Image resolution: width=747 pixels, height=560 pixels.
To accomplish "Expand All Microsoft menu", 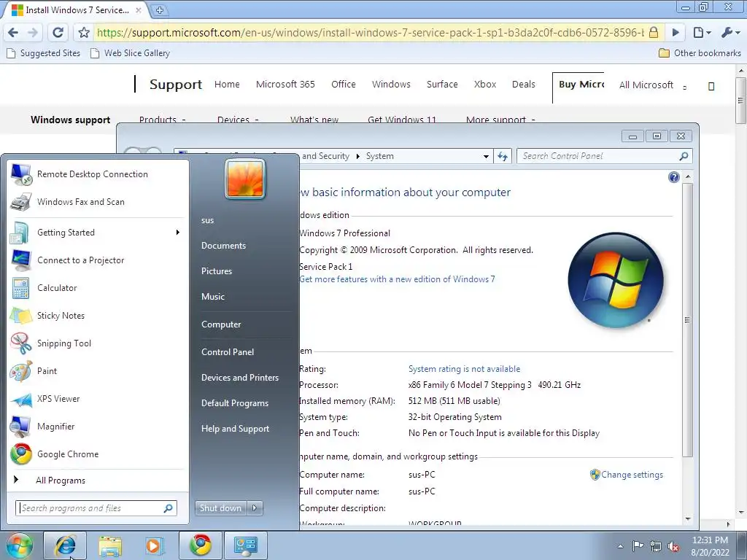I will click(652, 85).
